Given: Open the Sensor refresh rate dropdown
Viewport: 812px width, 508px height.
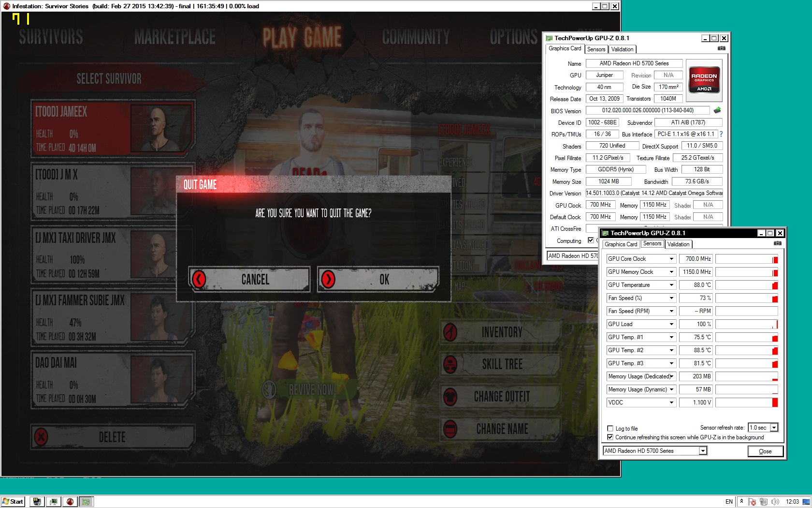Looking at the screenshot, I should [x=774, y=427].
